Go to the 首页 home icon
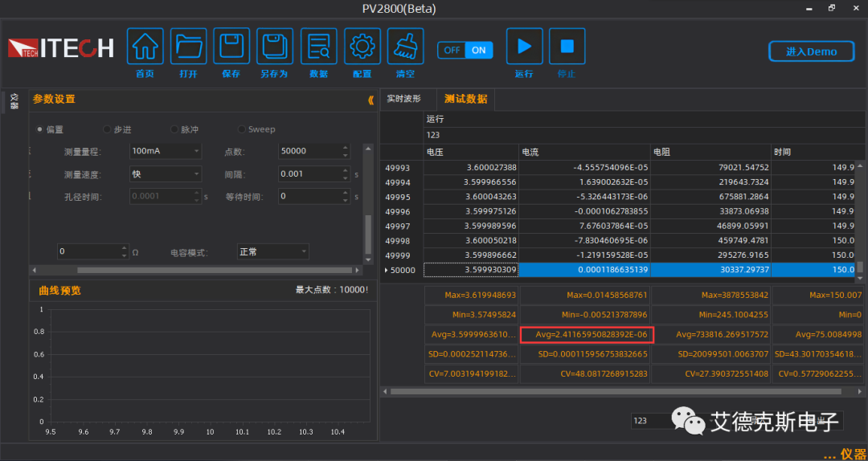868x461 pixels. pyautogui.click(x=145, y=47)
